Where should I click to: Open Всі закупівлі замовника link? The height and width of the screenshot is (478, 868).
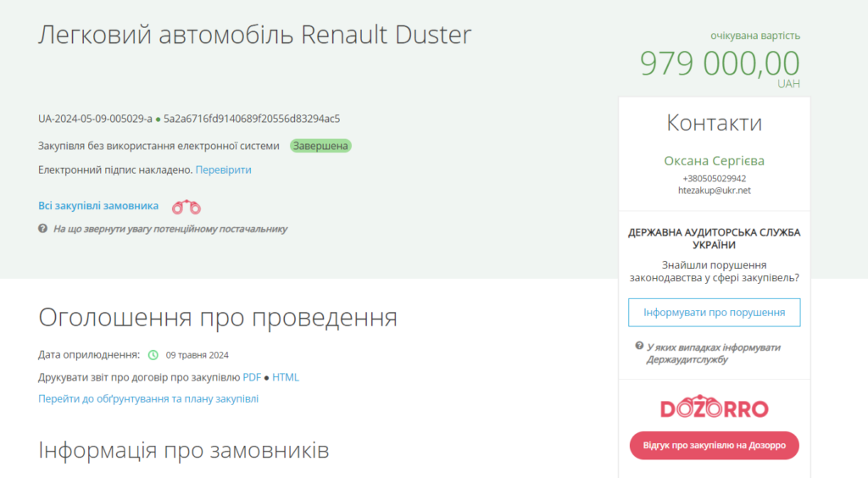pyautogui.click(x=98, y=206)
